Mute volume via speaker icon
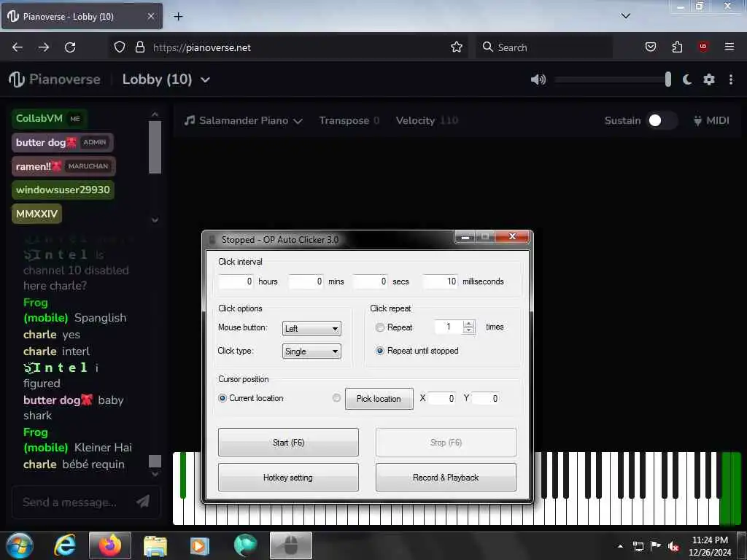The image size is (747, 560). (x=538, y=79)
